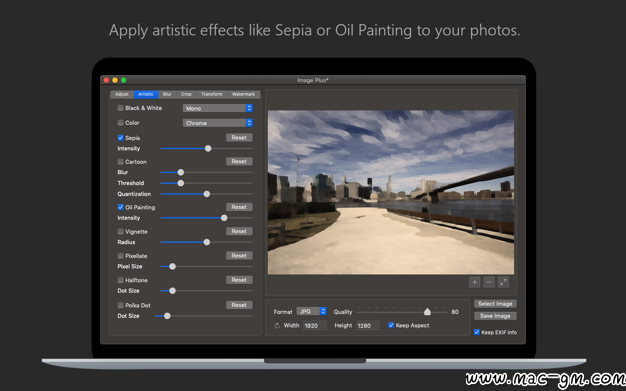
Task: Click the Vignette Radius slider handle
Action: tap(207, 242)
